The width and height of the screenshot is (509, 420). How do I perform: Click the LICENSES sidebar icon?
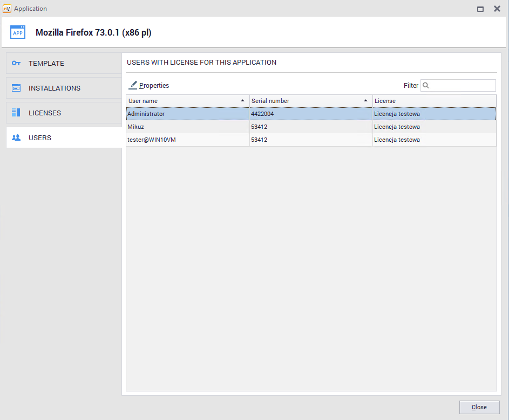pos(16,113)
